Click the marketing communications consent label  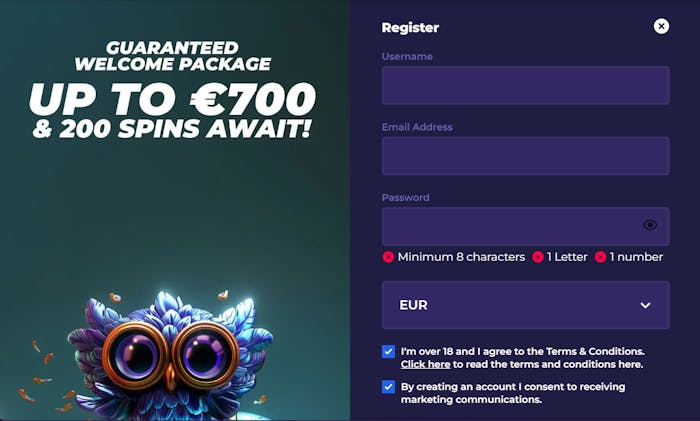[513, 393]
